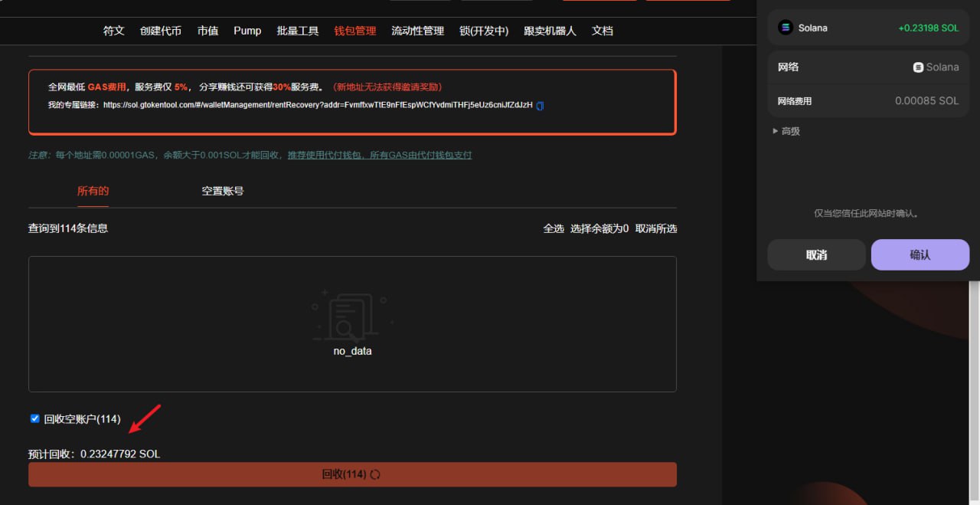Select the 钱包管理 navigation item
This screenshot has width=980, height=505.
point(355,31)
